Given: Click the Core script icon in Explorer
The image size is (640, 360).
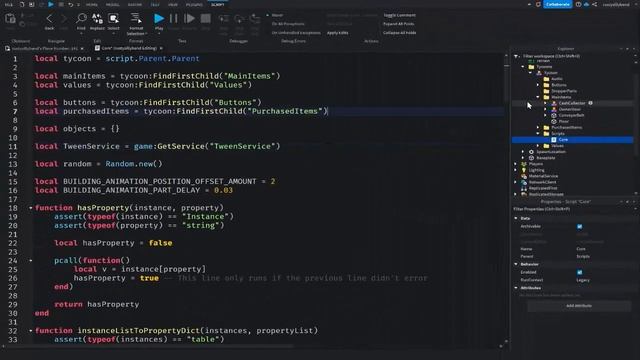Looking at the screenshot, I should [554, 140].
